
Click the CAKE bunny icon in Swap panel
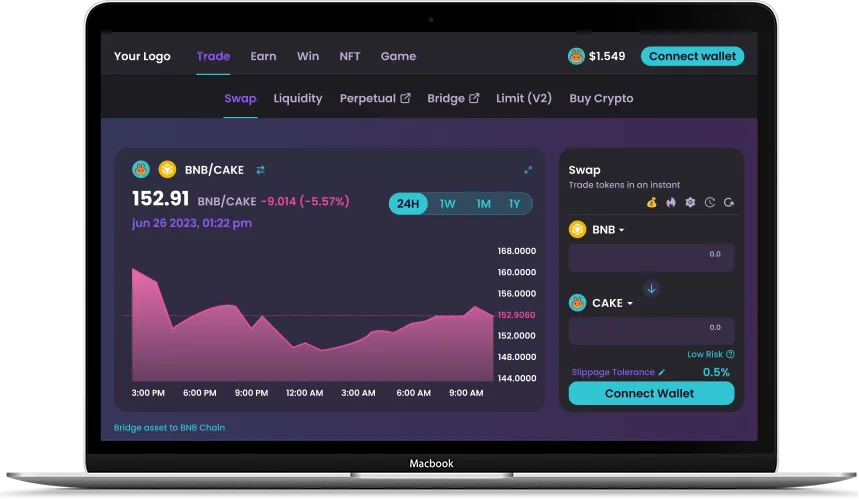point(577,303)
